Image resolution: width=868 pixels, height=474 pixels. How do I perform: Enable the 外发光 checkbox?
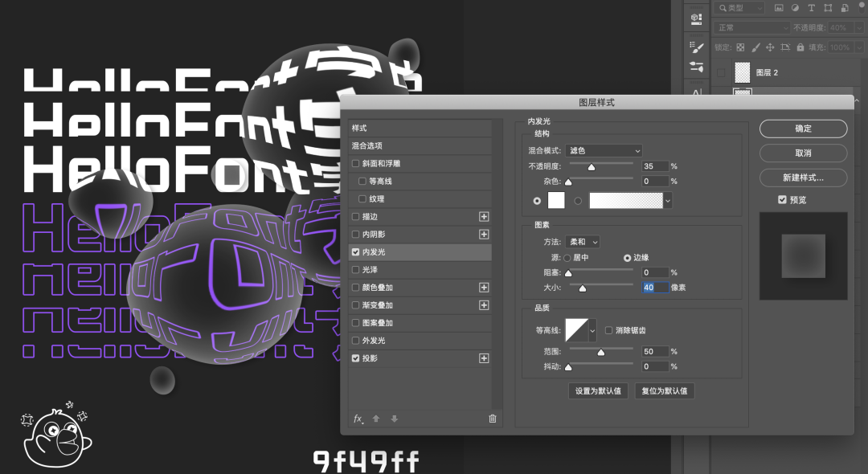356,341
